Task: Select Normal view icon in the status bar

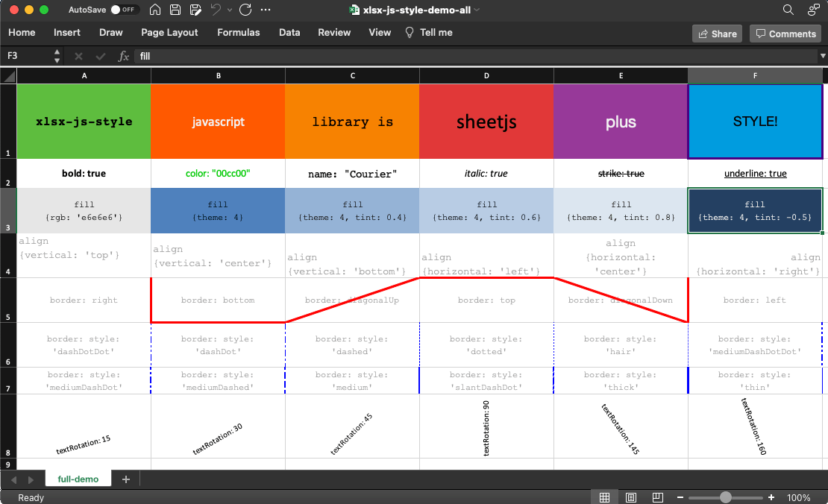Action: 604,497
